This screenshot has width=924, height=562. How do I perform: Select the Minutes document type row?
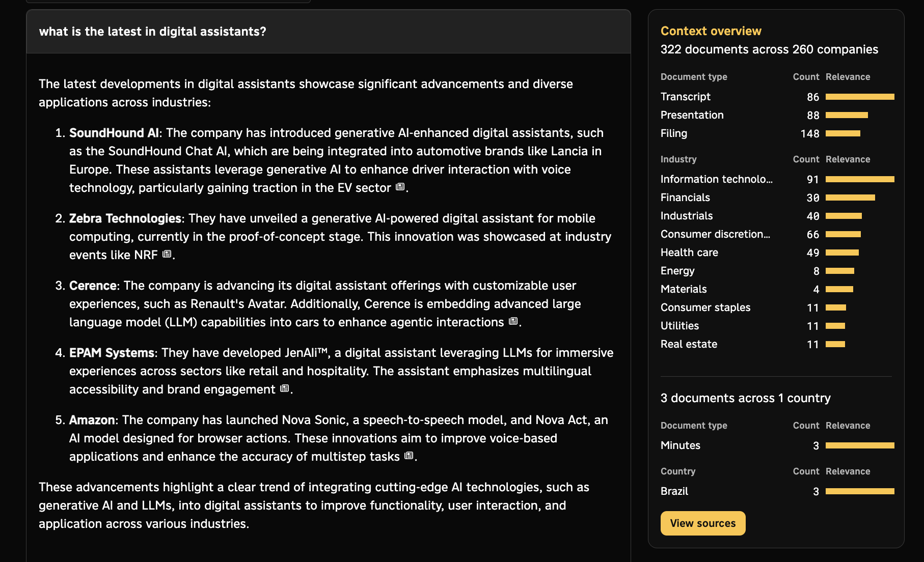point(777,445)
